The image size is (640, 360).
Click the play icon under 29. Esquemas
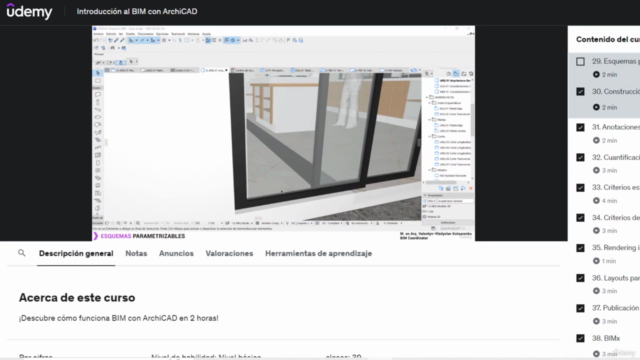click(596, 74)
